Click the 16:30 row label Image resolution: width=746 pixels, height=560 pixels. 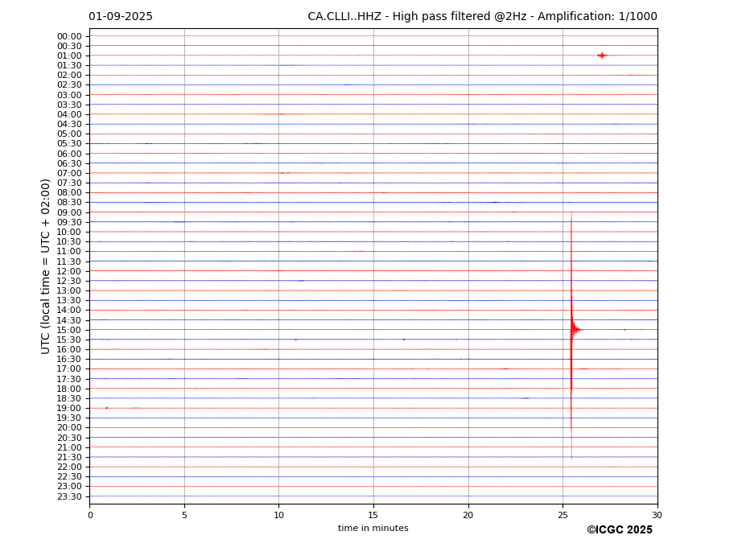(x=69, y=359)
